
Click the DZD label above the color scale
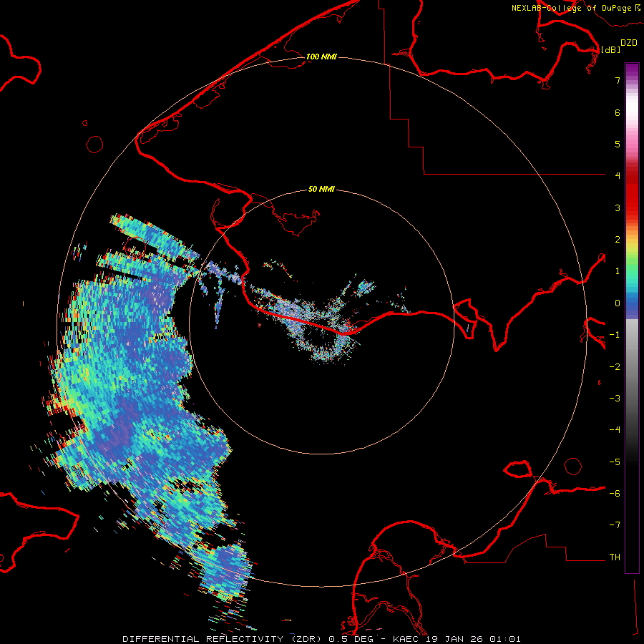[629, 43]
